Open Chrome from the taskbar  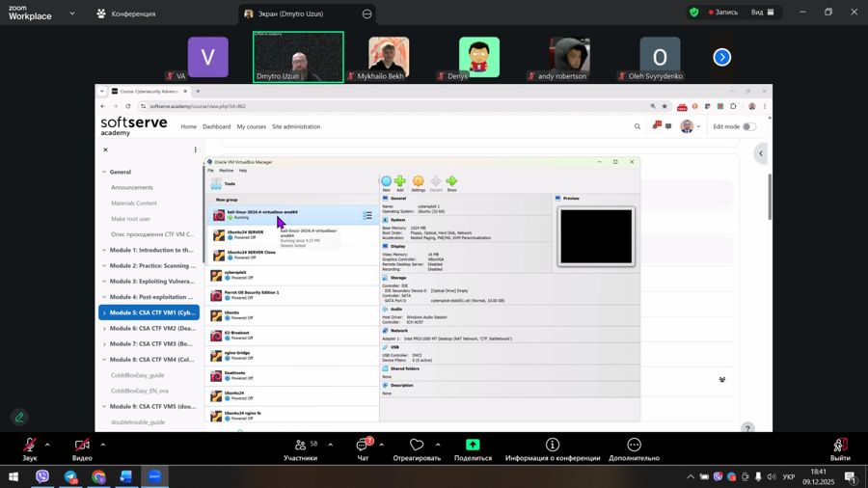(98, 476)
